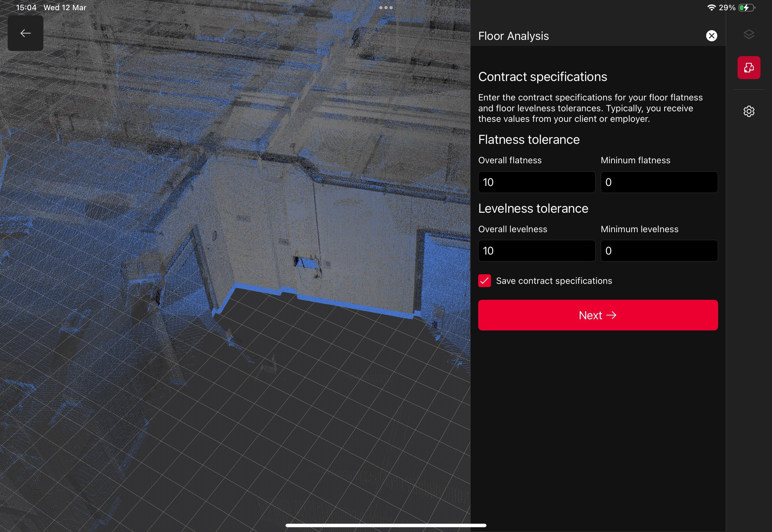
Task: Open the layers panel icon
Action: pyautogui.click(x=749, y=34)
